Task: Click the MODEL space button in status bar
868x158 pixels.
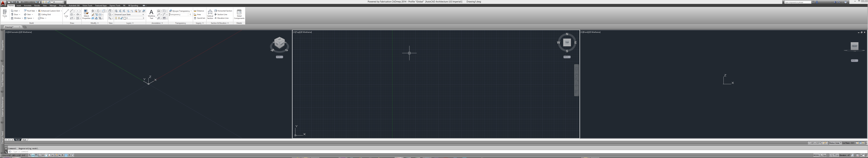Action: [816, 155]
